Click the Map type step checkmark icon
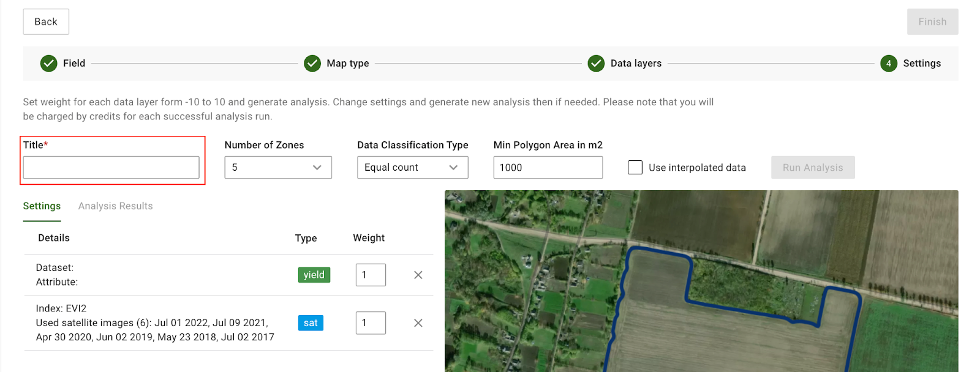The width and height of the screenshot is (980, 372). coord(312,63)
